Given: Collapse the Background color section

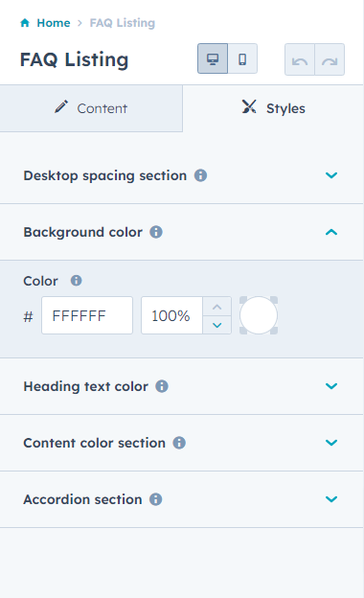Looking at the screenshot, I should click(331, 232).
